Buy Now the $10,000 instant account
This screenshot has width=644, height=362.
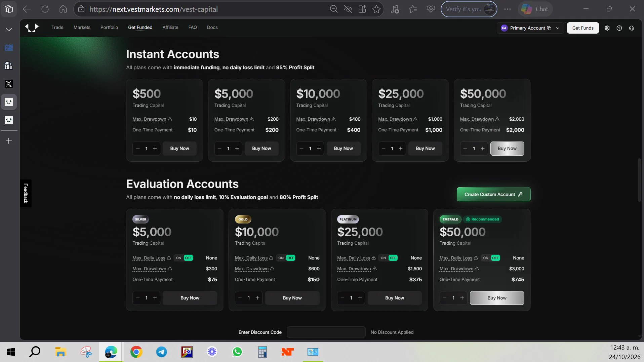coord(344,149)
